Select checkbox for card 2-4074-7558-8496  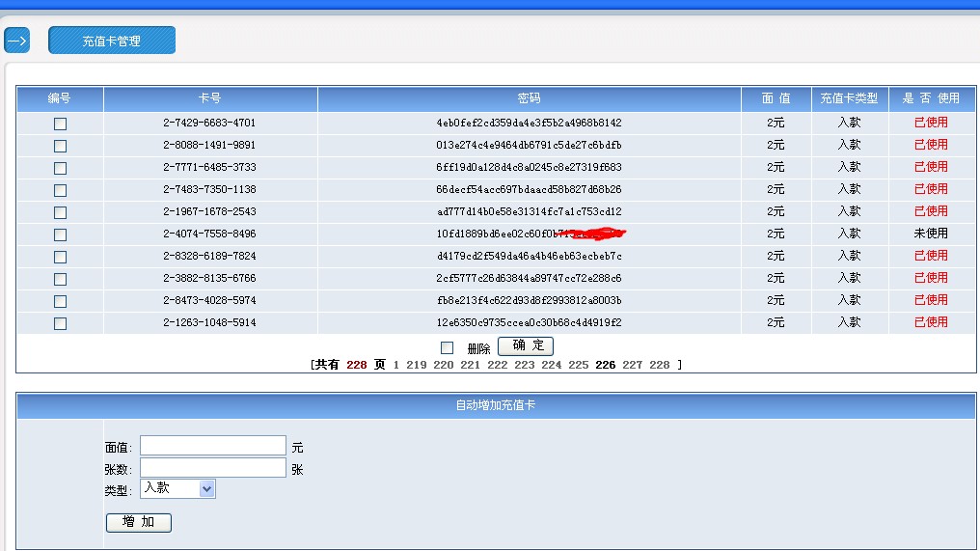[x=60, y=234]
